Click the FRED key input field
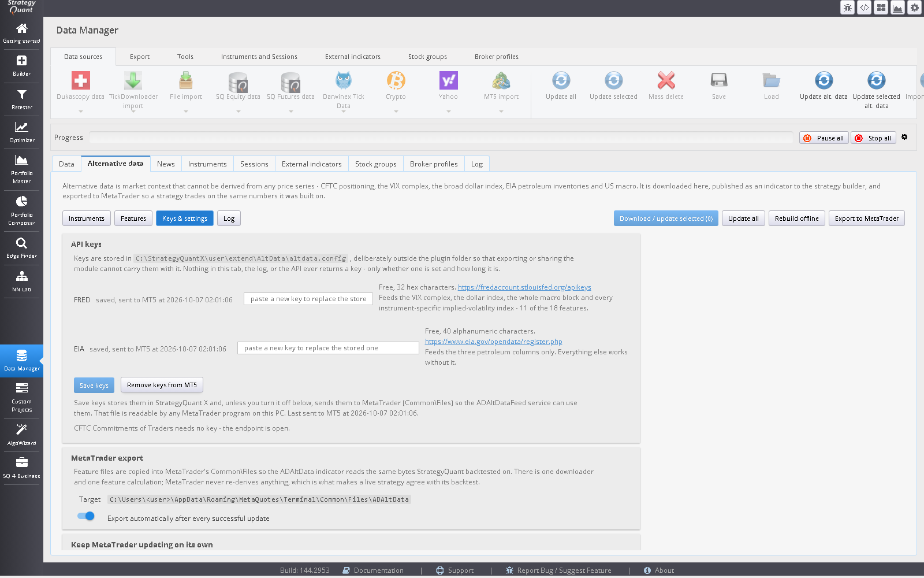This screenshot has height=578, width=924. [x=308, y=299]
